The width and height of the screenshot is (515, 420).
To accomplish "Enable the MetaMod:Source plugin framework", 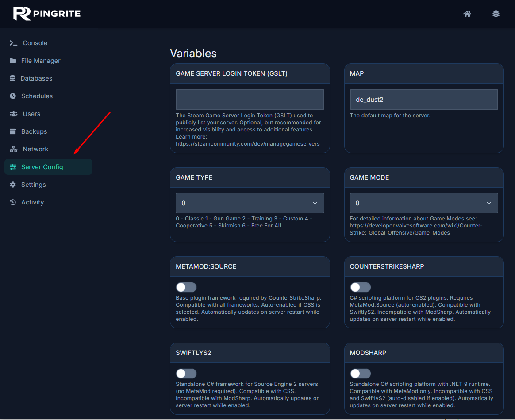I will [186, 287].
